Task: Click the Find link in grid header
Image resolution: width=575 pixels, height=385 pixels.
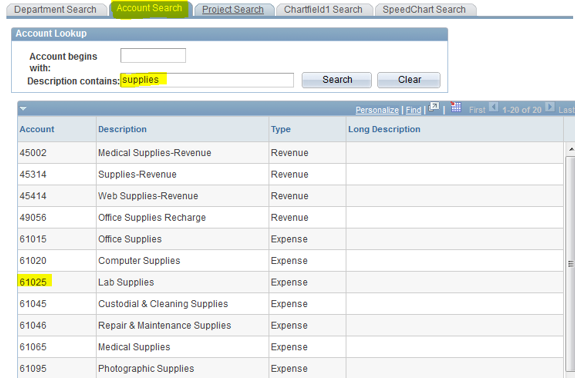Action: (x=413, y=110)
